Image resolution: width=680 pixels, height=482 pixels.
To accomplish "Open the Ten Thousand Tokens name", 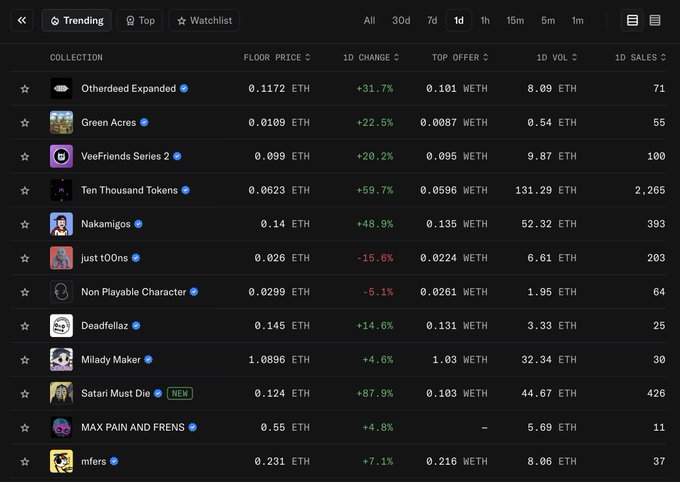I will click(x=129, y=190).
